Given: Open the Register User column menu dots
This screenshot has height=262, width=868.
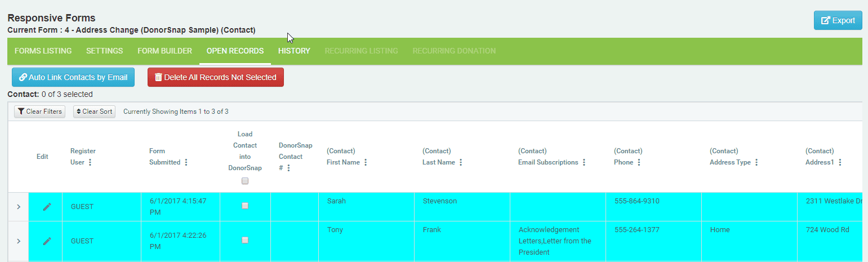Looking at the screenshot, I should tap(90, 162).
